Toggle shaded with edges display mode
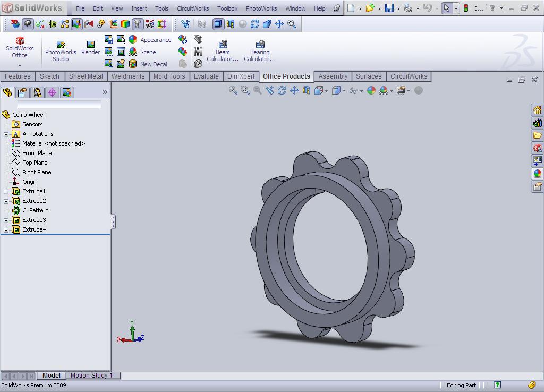544x392 pixels. pyautogui.click(x=218, y=24)
